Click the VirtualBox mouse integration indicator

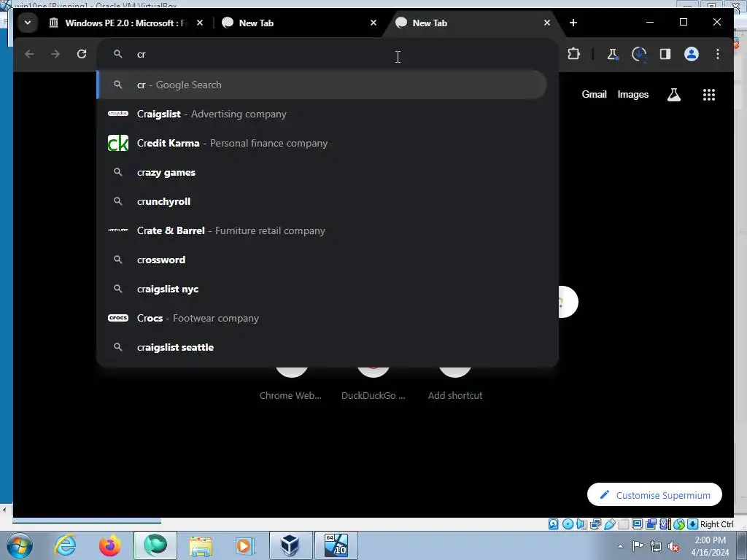point(679,524)
